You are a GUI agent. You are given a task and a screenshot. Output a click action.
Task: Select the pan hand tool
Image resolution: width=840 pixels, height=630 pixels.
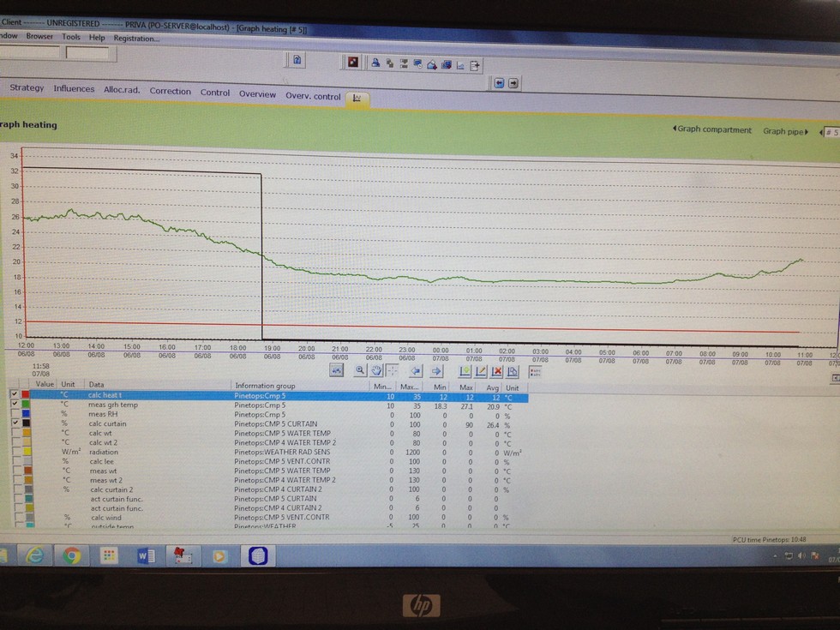click(375, 370)
